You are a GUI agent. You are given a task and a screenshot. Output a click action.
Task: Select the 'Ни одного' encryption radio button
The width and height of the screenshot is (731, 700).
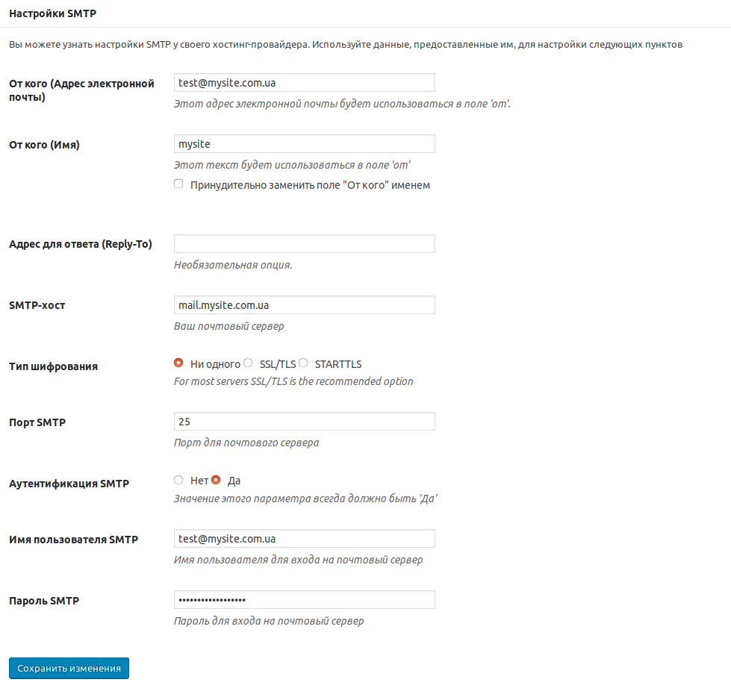(x=178, y=363)
